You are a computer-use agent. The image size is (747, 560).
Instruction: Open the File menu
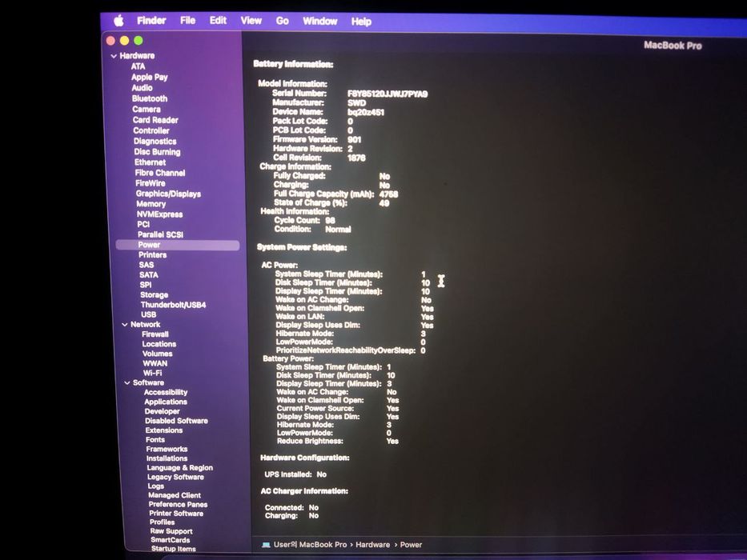pyautogui.click(x=187, y=21)
